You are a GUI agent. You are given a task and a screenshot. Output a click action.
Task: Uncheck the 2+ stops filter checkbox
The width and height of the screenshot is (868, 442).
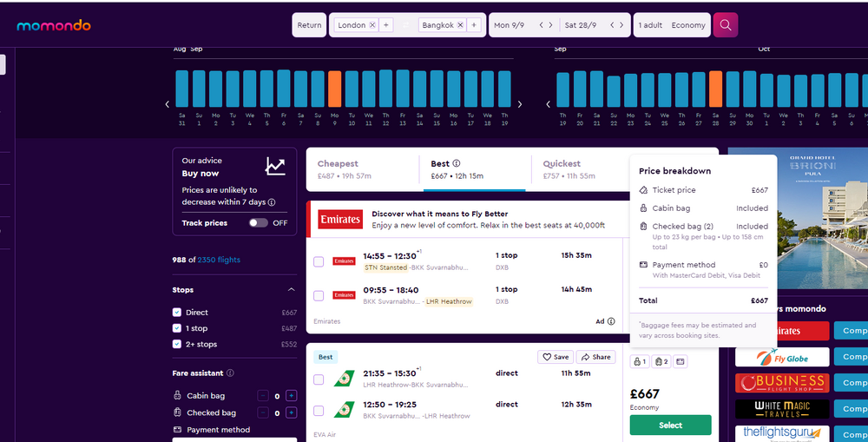tap(177, 345)
